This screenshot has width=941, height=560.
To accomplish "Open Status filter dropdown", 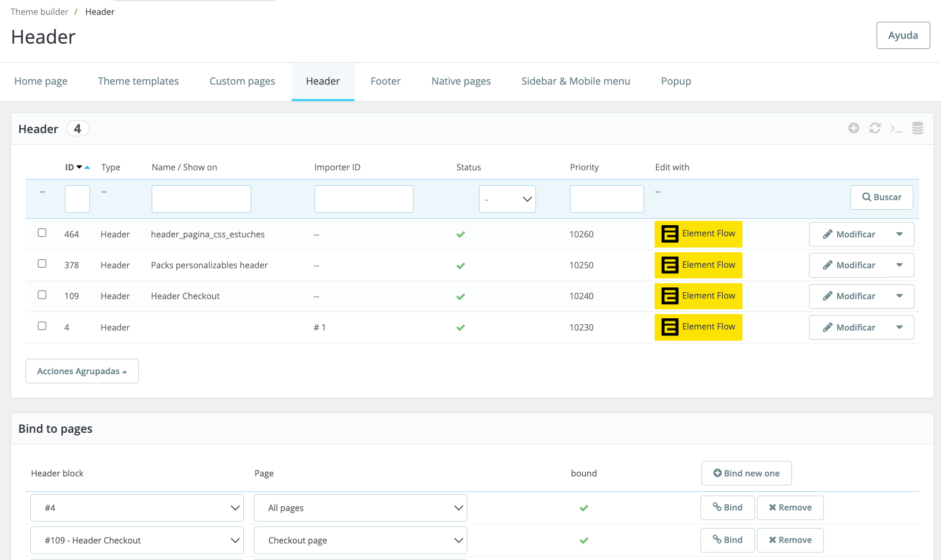I will point(507,199).
